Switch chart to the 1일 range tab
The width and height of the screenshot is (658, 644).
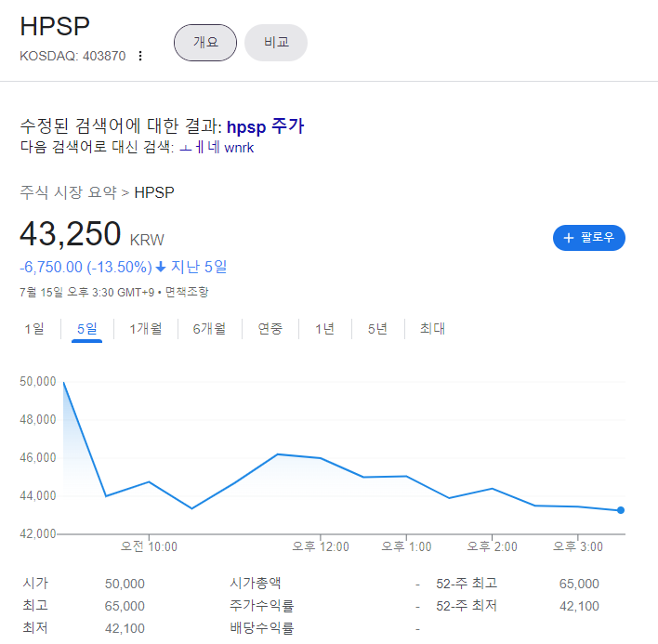point(34,328)
